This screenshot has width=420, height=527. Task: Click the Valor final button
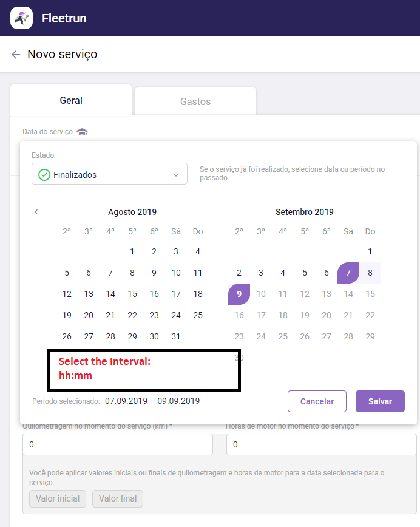[x=118, y=498]
